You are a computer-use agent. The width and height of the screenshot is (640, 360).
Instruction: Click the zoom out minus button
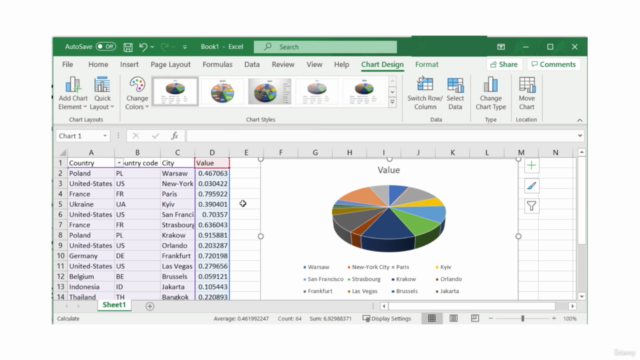point(491,318)
